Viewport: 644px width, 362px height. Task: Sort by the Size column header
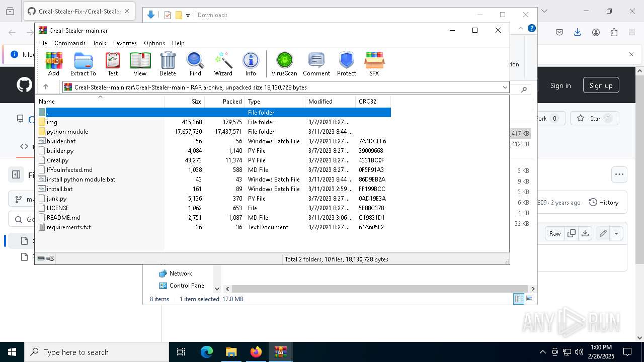(185, 102)
